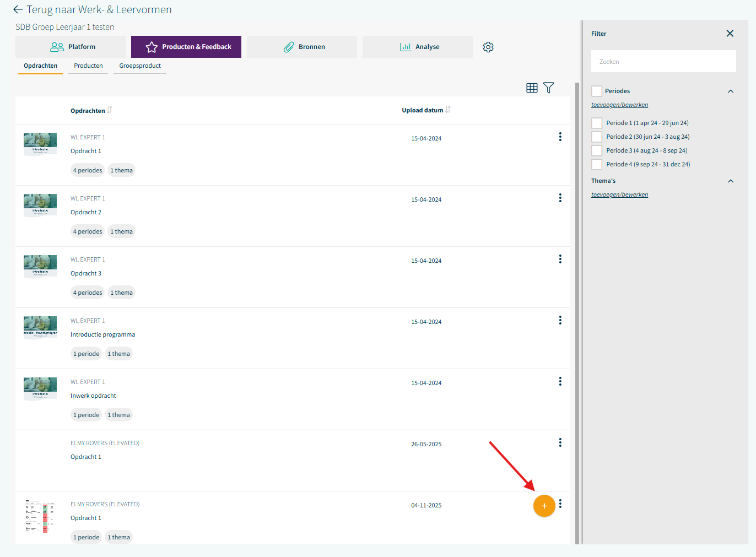The image size is (756, 557).
Task: Sort by Upload datum column
Action: 448,110
